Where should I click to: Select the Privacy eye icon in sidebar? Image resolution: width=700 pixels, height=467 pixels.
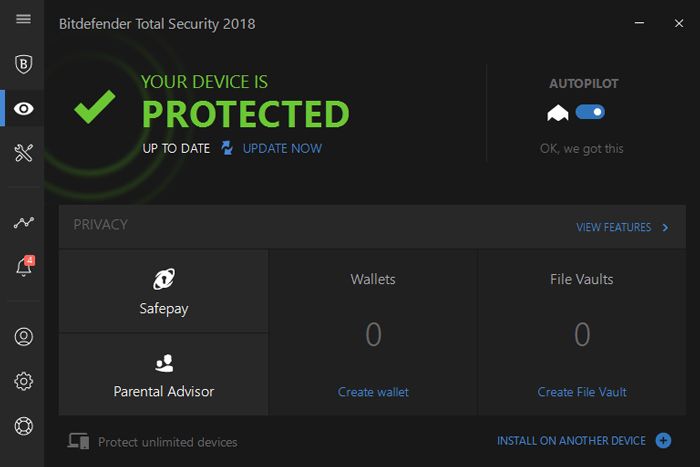pos(23,108)
